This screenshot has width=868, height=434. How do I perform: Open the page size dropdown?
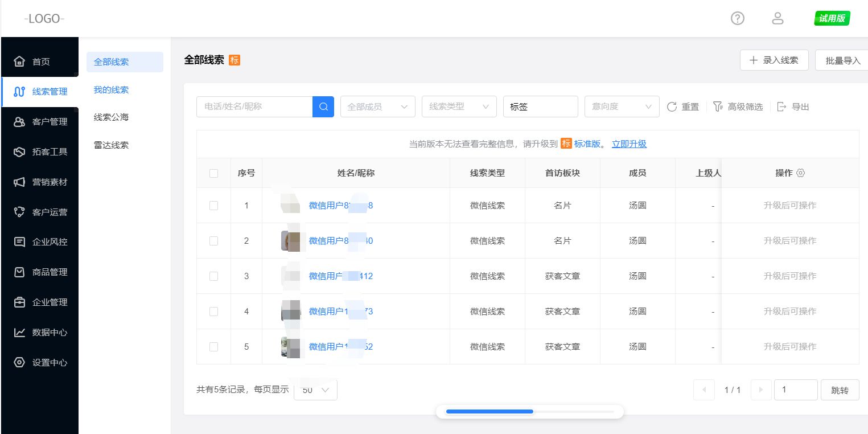click(315, 390)
